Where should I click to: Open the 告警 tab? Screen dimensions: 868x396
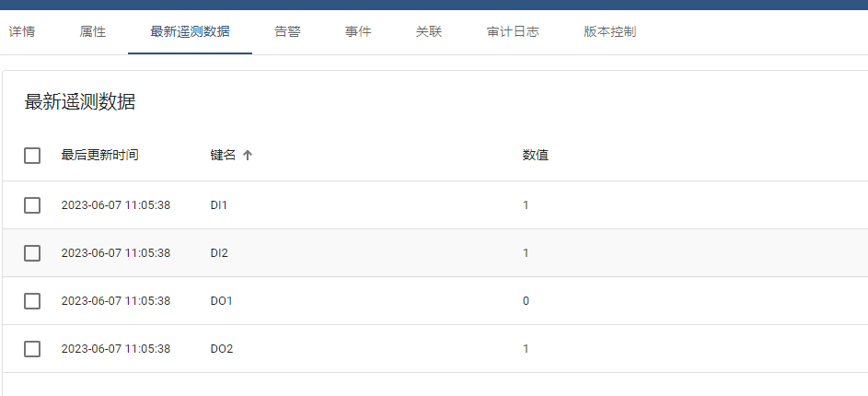[287, 32]
